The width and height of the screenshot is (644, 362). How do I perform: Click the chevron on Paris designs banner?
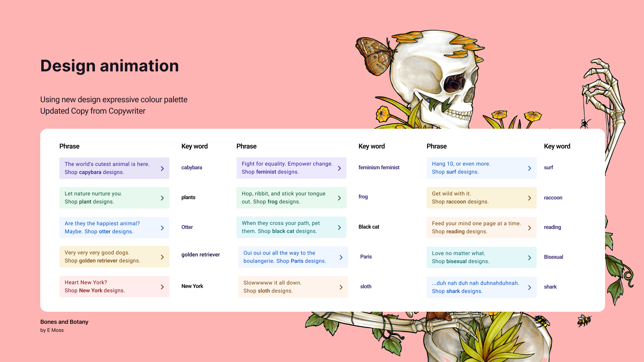pyautogui.click(x=341, y=257)
